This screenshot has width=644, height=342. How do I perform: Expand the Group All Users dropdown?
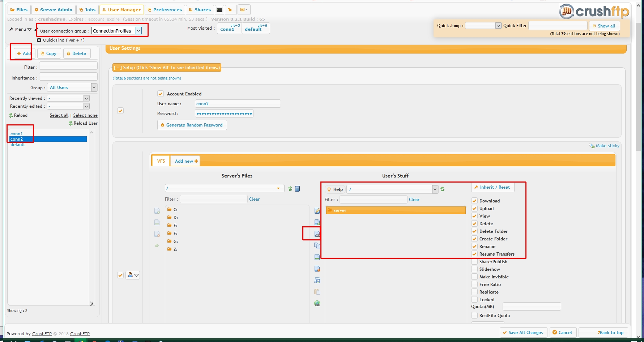tap(94, 87)
